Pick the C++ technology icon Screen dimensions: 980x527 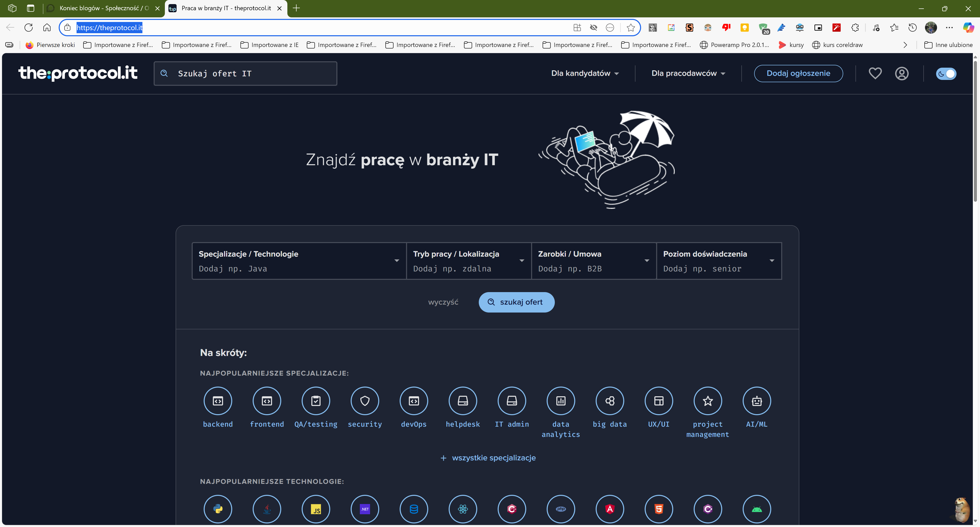512,509
